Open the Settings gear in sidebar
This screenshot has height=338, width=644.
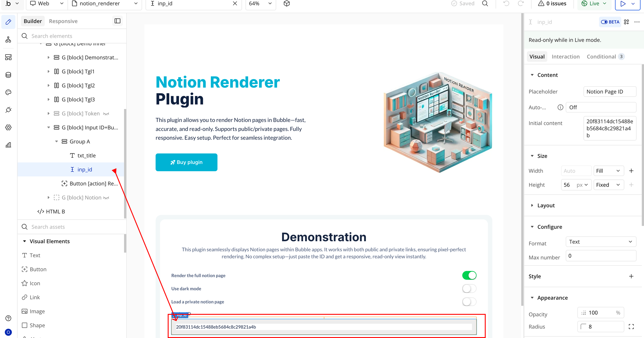tap(8, 127)
